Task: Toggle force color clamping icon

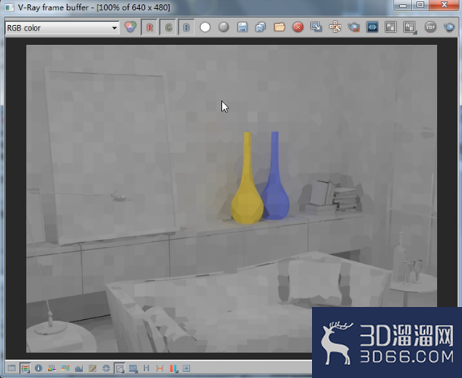Action: point(25,368)
